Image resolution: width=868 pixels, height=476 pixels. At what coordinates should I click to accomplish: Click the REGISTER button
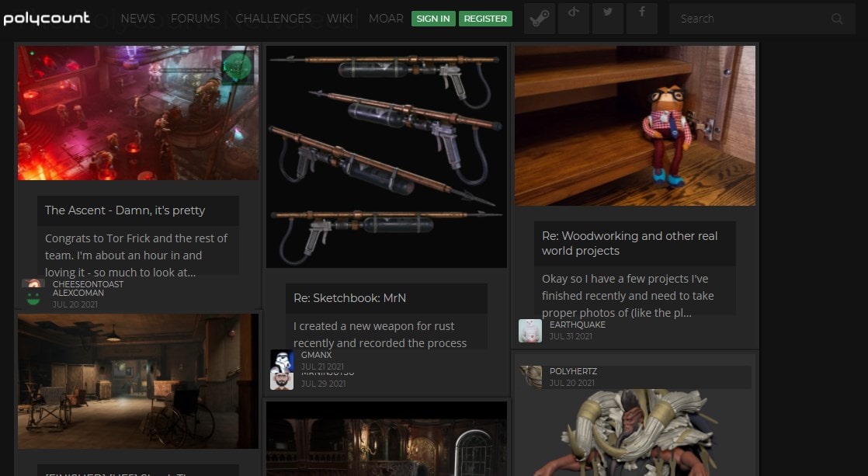[485, 18]
